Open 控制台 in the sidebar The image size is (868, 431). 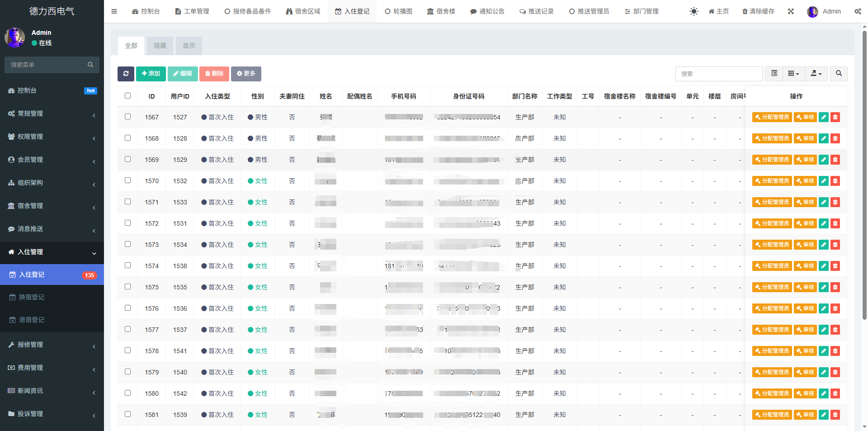tap(52, 90)
